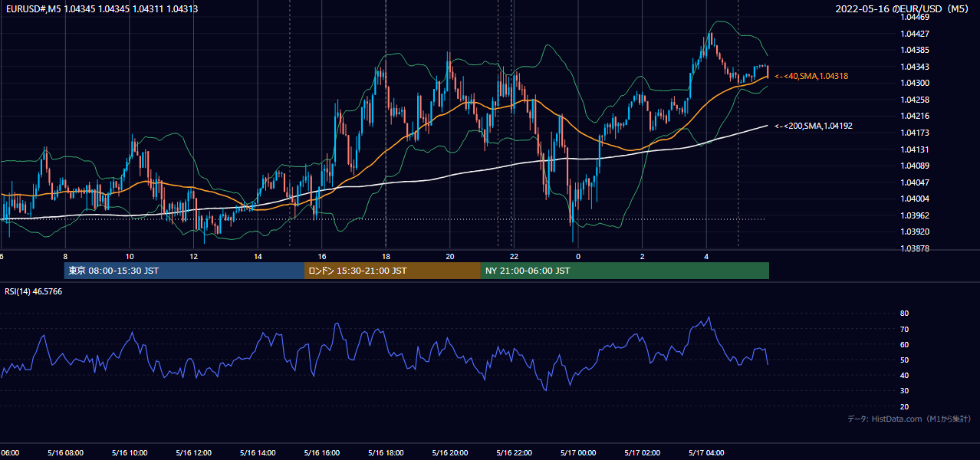980x460 pixels.
Task: Click RSI scale value 60
Action: point(904,344)
